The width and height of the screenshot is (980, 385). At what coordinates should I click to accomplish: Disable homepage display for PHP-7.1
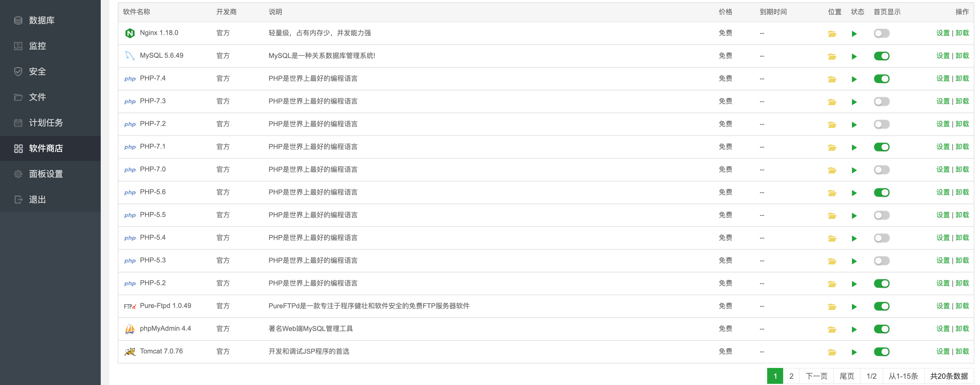tap(882, 147)
